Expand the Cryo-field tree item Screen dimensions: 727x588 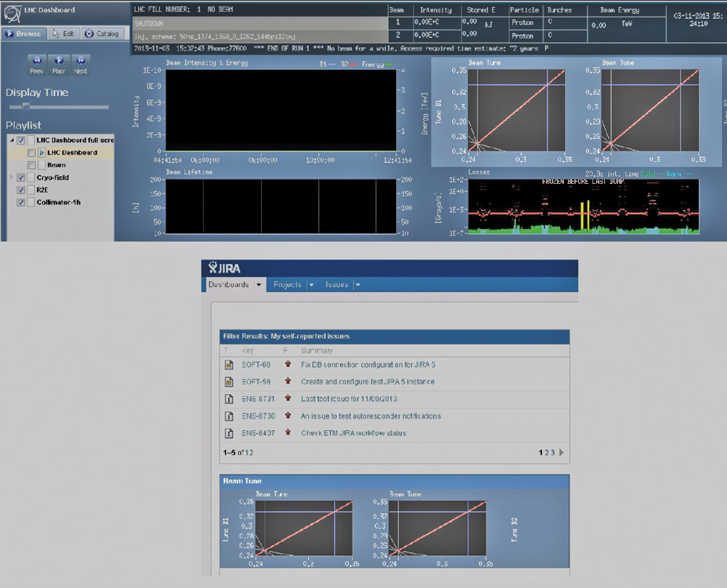10,177
